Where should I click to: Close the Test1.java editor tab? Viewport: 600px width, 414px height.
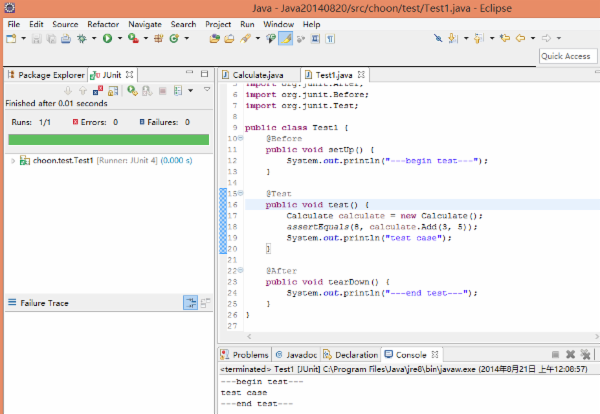[x=363, y=75]
